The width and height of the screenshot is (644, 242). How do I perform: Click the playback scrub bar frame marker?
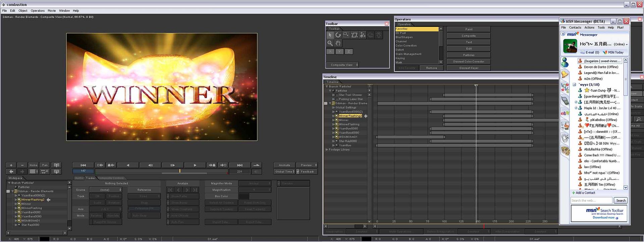180,171
